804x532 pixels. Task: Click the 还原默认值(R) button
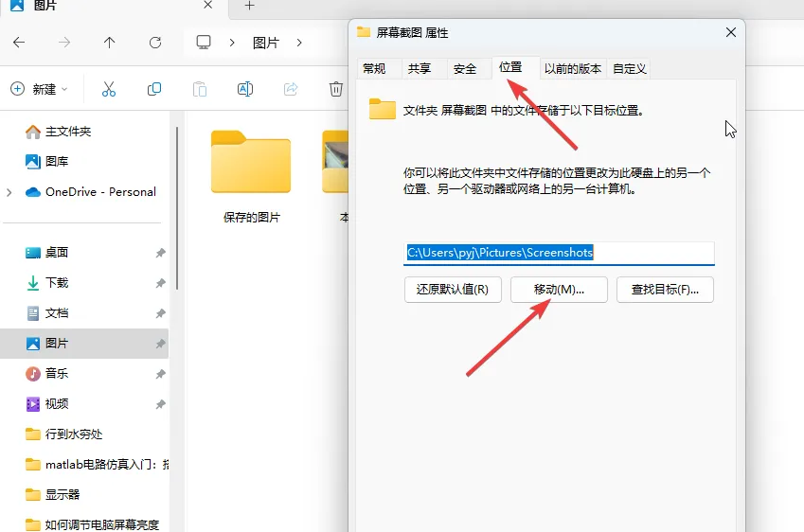click(452, 290)
